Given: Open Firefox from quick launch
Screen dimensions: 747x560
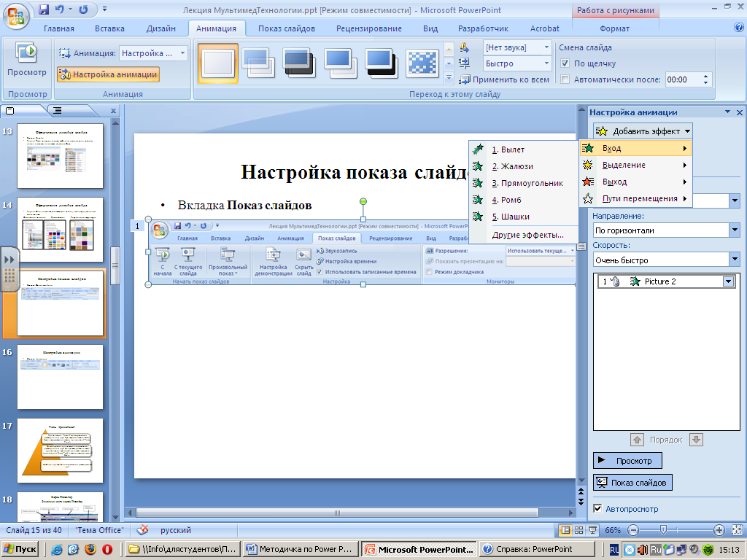Looking at the screenshot, I should [90, 549].
